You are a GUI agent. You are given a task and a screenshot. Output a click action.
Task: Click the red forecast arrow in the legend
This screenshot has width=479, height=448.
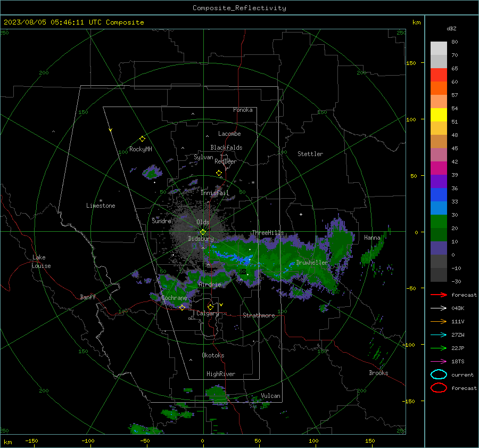(x=439, y=295)
